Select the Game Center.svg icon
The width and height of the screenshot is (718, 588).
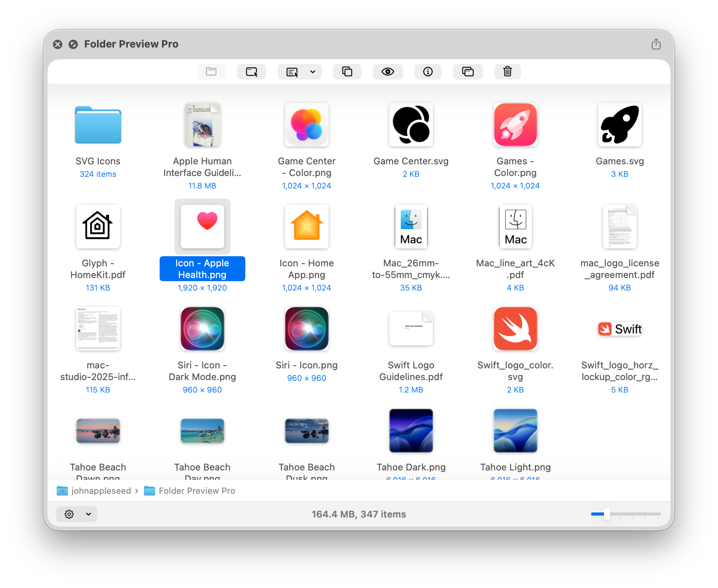[x=411, y=125]
